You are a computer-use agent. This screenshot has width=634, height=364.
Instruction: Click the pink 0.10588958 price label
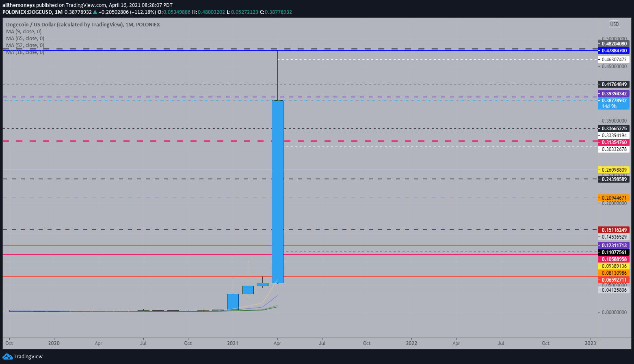tap(614, 259)
